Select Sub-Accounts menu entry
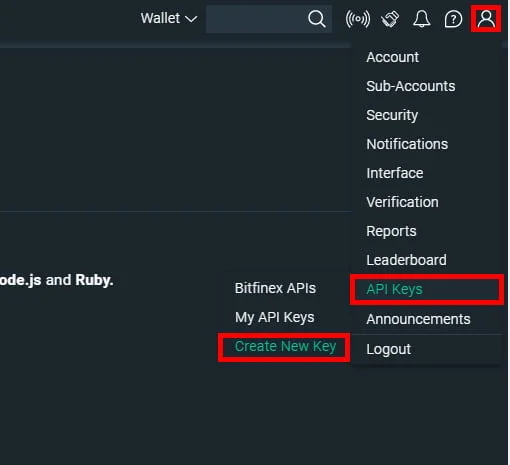The width and height of the screenshot is (510, 465). [x=411, y=86]
